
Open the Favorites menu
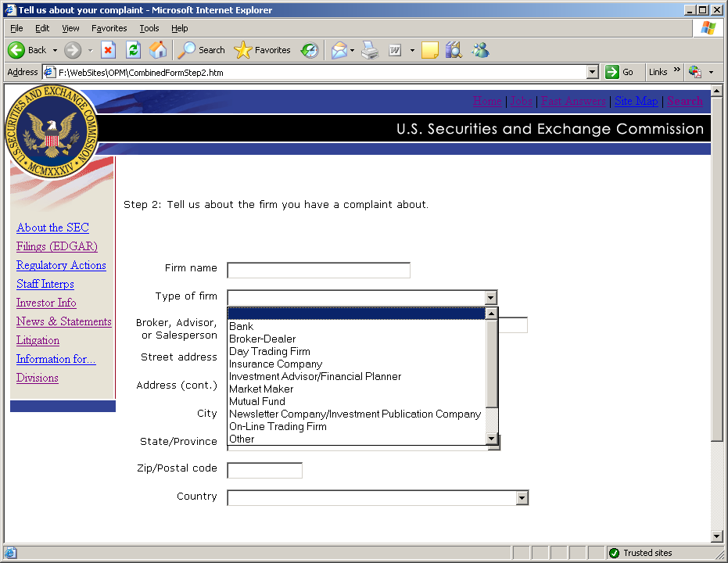(109, 28)
